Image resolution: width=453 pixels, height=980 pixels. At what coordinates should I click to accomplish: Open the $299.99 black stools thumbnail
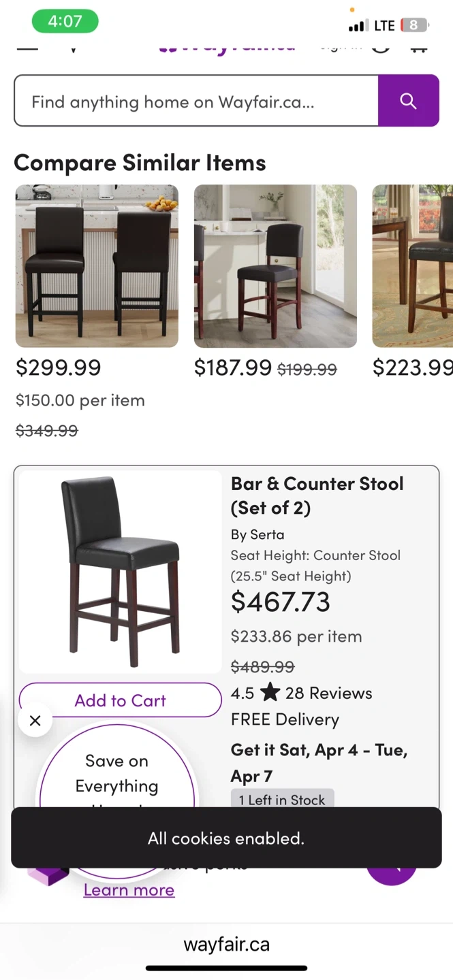(97, 266)
